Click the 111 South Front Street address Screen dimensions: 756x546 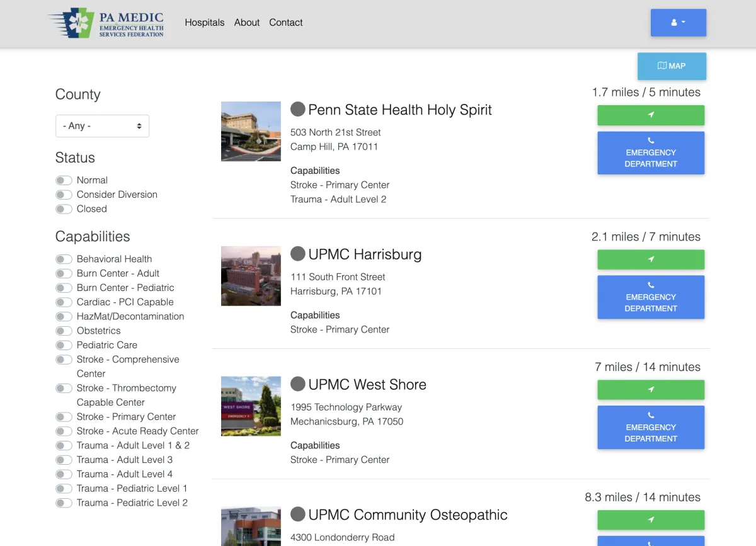coord(338,277)
